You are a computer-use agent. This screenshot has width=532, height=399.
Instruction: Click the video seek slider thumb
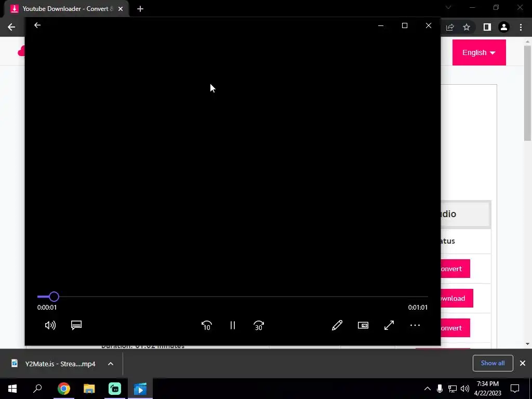pyautogui.click(x=54, y=297)
